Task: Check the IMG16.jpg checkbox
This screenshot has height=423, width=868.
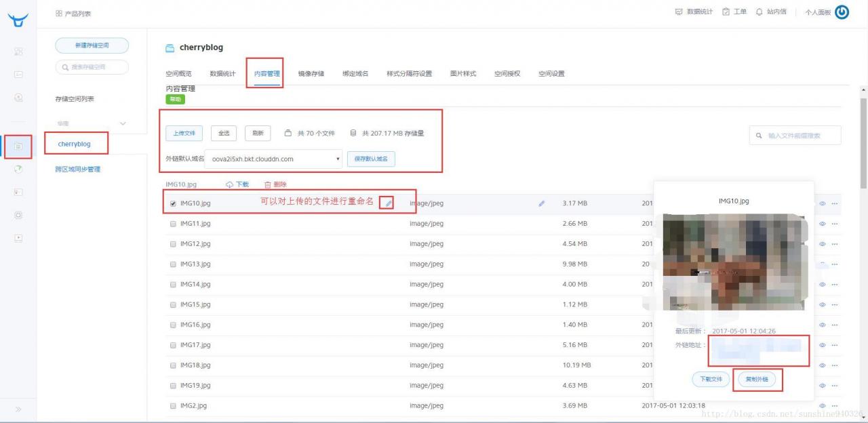Action: 173,325
